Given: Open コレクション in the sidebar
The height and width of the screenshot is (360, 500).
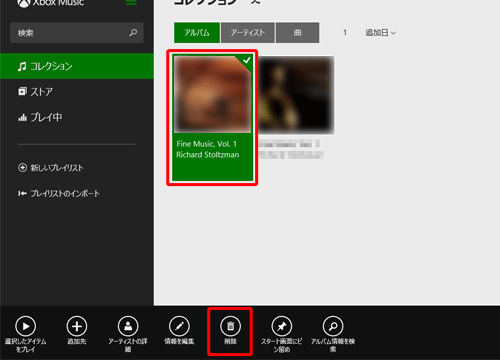Looking at the screenshot, I should pyautogui.click(x=77, y=66).
